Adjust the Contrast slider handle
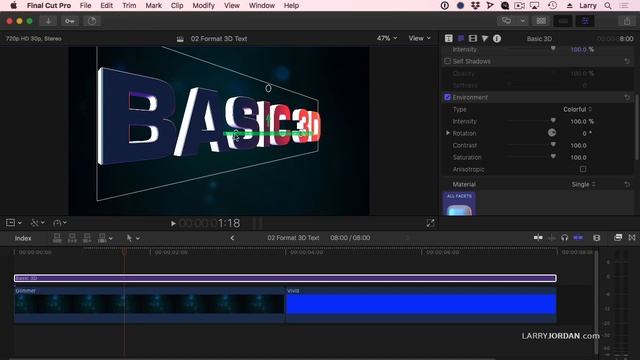Image resolution: width=640 pixels, height=360 pixels. click(553, 144)
